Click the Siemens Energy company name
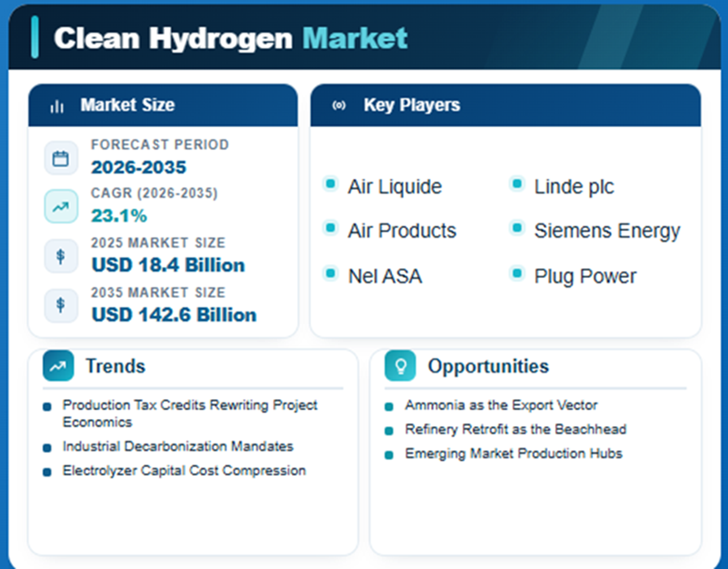728x569 pixels. 607,231
